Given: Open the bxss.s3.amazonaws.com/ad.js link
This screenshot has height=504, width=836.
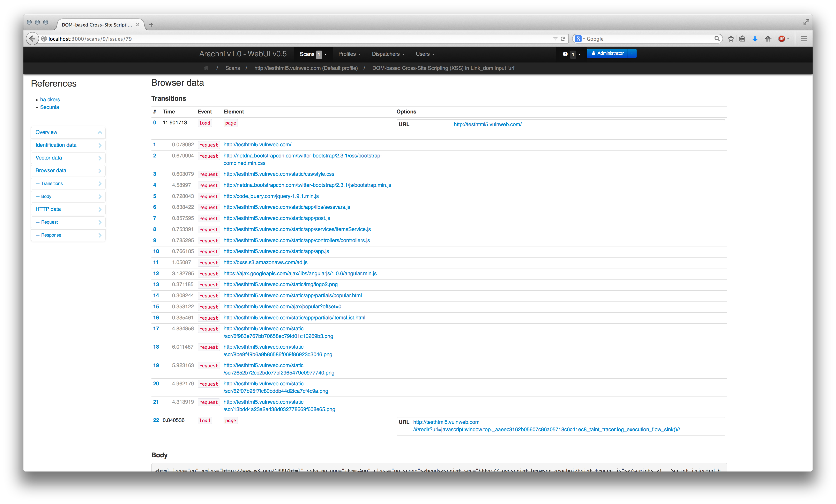Looking at the screenshot, I should click(x=265, y=262).
